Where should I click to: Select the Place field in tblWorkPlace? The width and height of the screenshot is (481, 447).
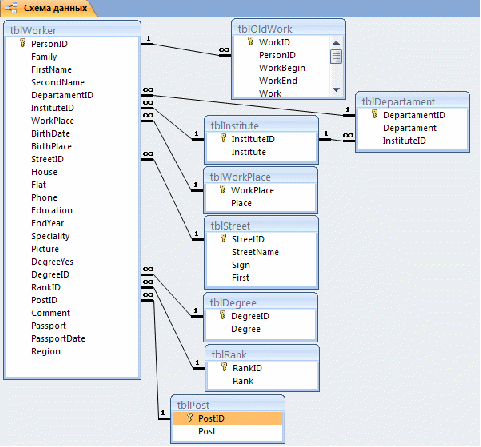click(241, 203)
